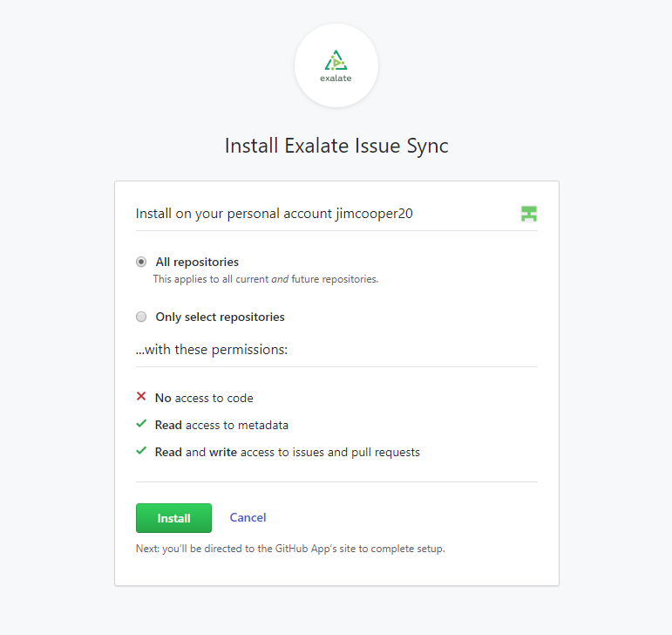The height and width of the screenshot is (635, 672).
Task: Select the All repositories radio button
Action: coord(141,262)
